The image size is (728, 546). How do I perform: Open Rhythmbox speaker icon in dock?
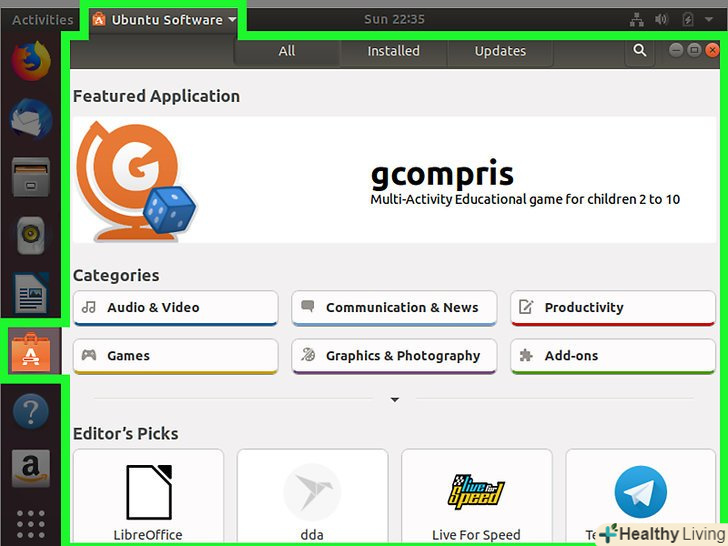tap(31, 235)
